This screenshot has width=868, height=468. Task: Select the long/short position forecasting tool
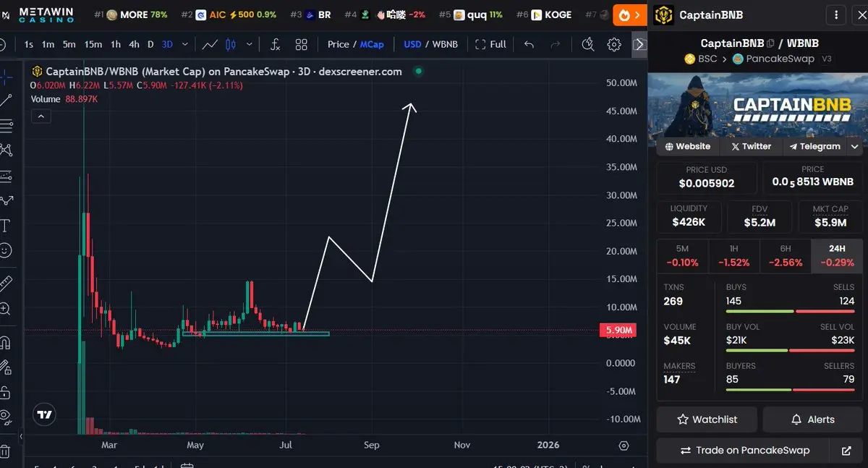(x=5, y=176)
